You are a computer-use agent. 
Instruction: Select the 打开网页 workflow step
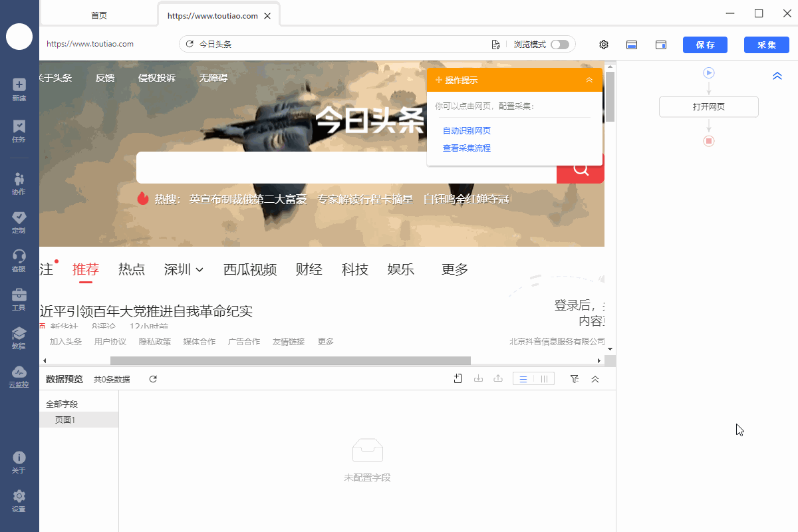[x=709, y=107]
